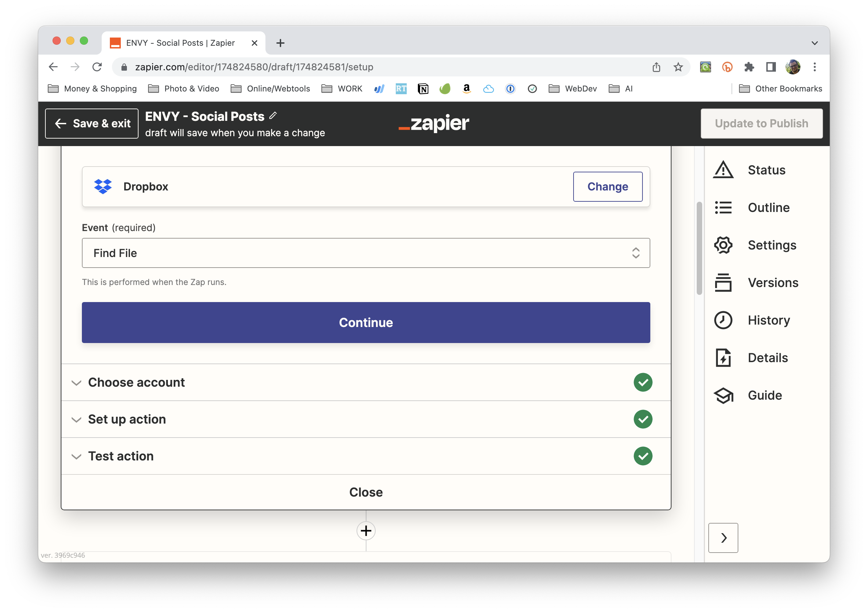Collapse the right sidebar with the arrow button

[723, 538]
